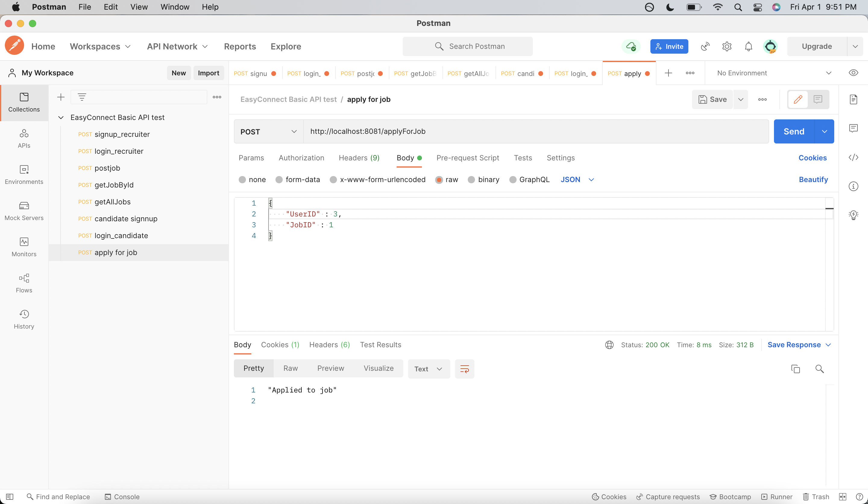Open the environment quick look eye icon

pyautogui.click(x=853, y=73)
